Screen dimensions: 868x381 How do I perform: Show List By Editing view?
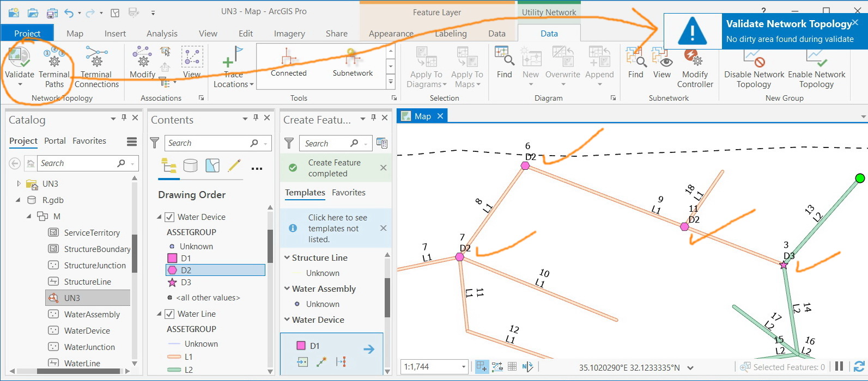pos(234,166)
